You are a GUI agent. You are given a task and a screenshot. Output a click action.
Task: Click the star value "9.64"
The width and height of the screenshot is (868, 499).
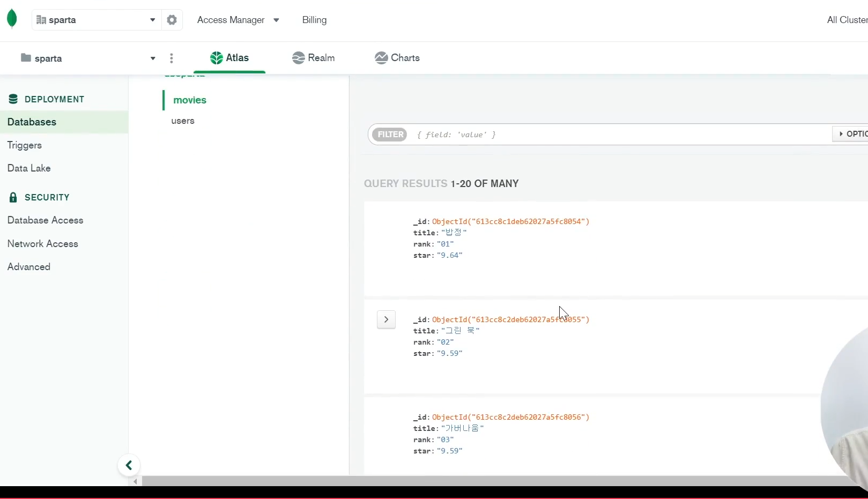coord(450,255)
